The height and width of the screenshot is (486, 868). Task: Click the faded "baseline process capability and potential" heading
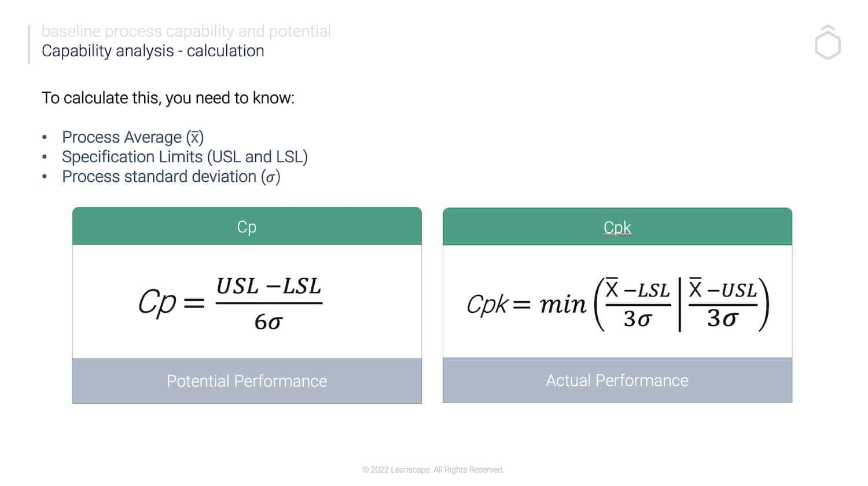[x=186, y=31]
